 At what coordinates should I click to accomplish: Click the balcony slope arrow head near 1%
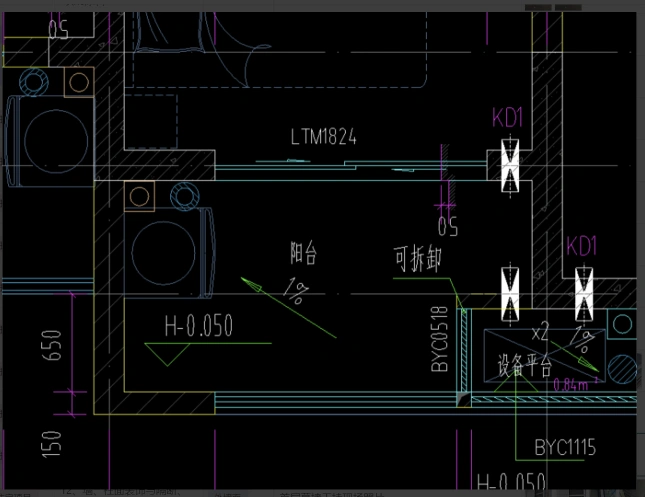click(x=256, y=289)
